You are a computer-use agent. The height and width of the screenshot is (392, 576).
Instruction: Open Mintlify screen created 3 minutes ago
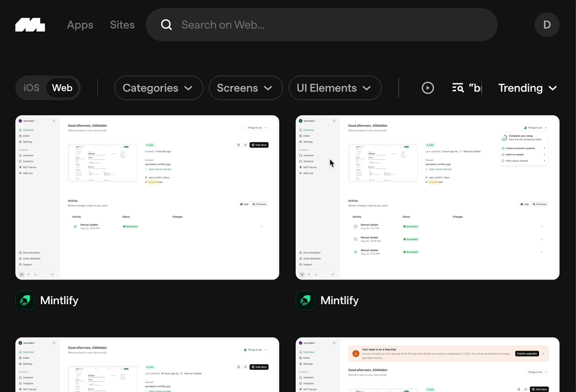[x=147, y=198]
